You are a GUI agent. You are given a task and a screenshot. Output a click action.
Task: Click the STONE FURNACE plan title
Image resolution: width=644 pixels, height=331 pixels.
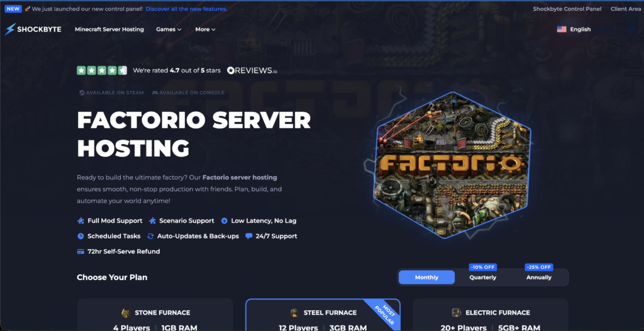[163, 313]
